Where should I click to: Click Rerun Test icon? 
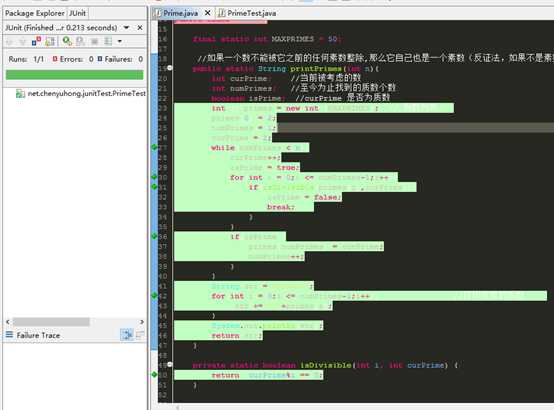click(67, 41)
